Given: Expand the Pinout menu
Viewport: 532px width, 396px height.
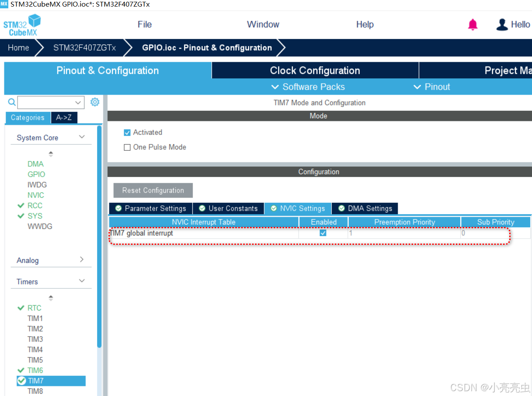Looking at the screenshot, I should 432,87.
